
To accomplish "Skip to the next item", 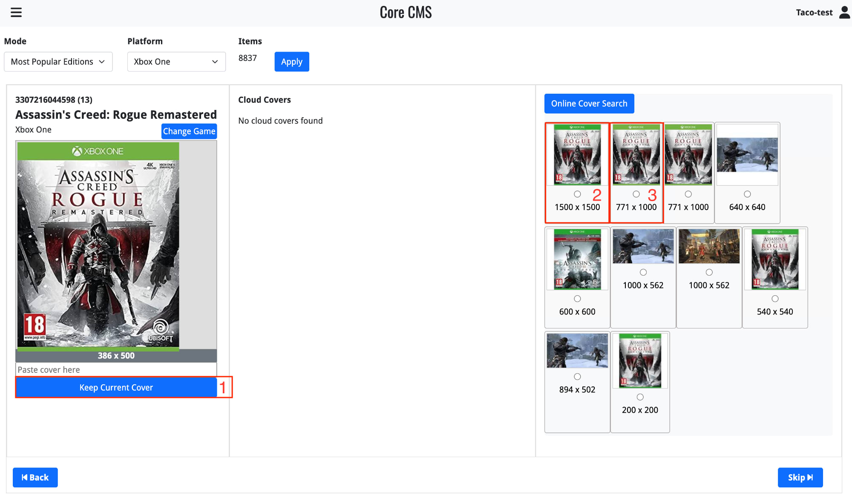I will (x=800, y=478).
